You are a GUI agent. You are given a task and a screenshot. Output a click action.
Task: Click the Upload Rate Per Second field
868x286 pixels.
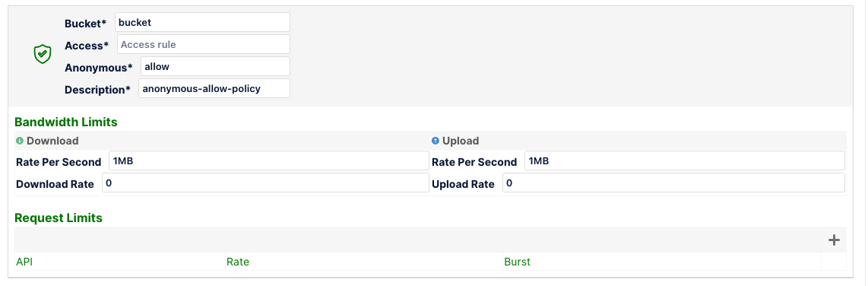click(x=685, y=160)
